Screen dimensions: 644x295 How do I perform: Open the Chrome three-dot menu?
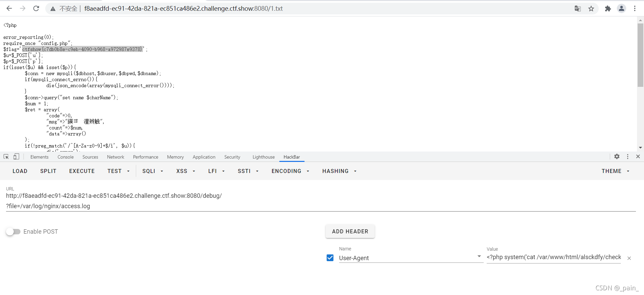pyautogui.click(x=635, y=9)
